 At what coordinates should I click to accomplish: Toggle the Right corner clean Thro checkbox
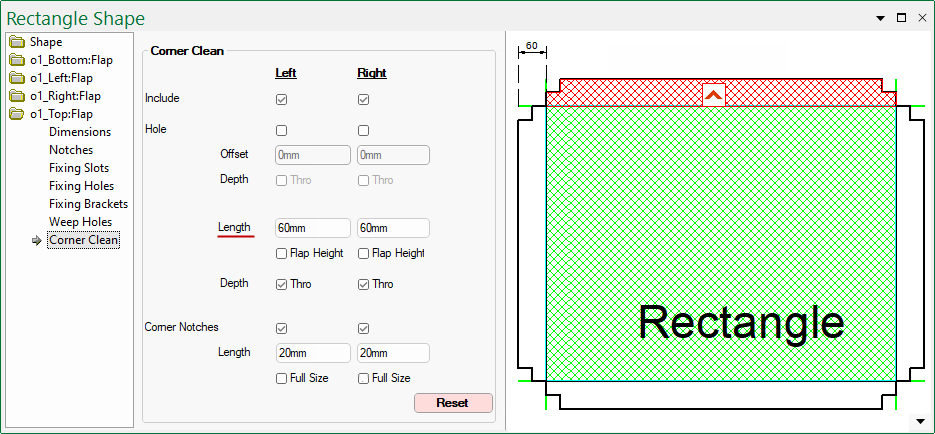point(363,285)
